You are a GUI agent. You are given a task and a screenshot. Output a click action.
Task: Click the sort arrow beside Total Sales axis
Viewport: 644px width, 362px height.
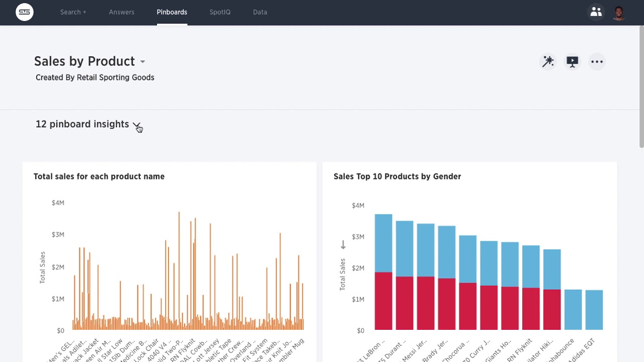pyautogui.click(x=343, y=245)
